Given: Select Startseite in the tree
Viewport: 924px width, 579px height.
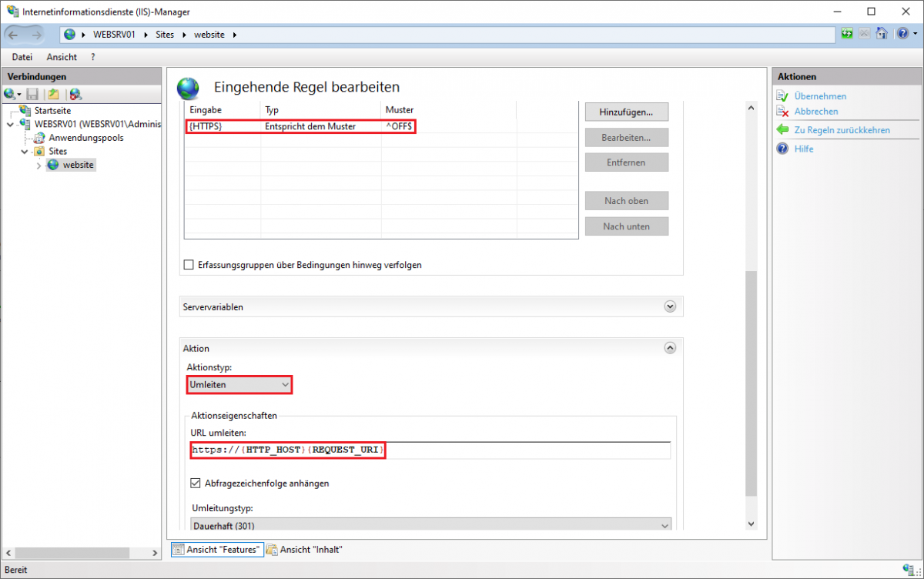Looking at the screenshot, I should (52, 111).
